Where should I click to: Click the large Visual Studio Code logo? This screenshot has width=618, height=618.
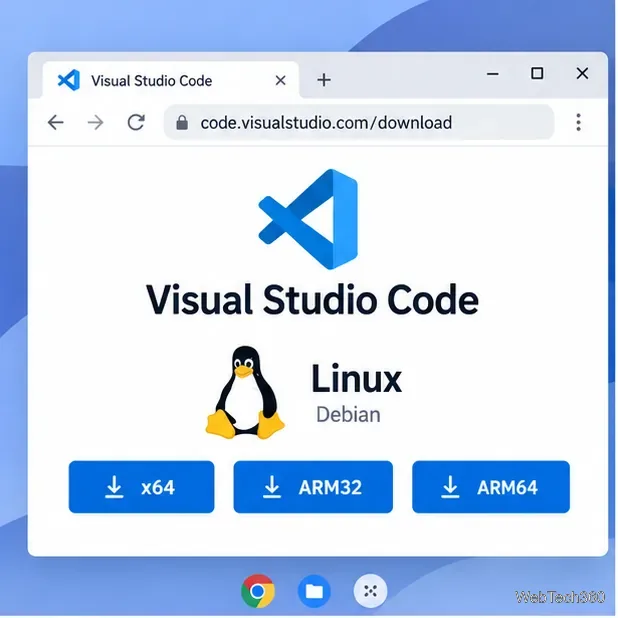point(308,219)
